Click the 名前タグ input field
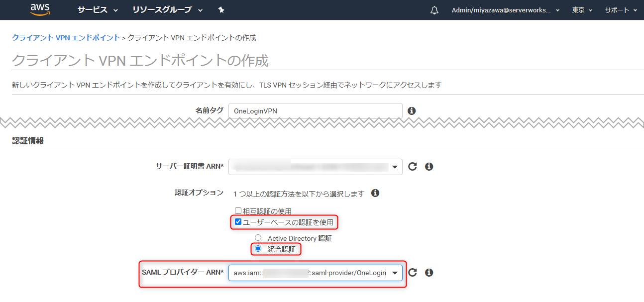 (x=316, y=110)
